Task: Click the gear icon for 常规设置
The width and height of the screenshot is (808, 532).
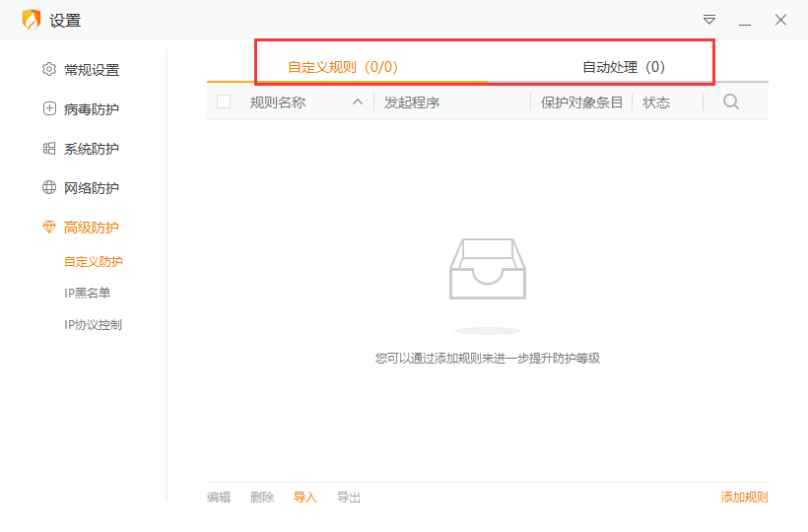Action: [x=49, y=70]
